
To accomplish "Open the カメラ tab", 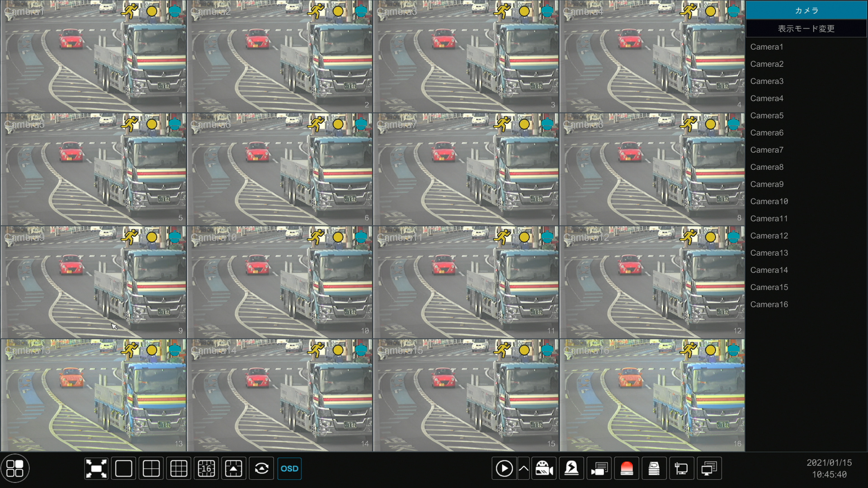I will tap(807, 10).
